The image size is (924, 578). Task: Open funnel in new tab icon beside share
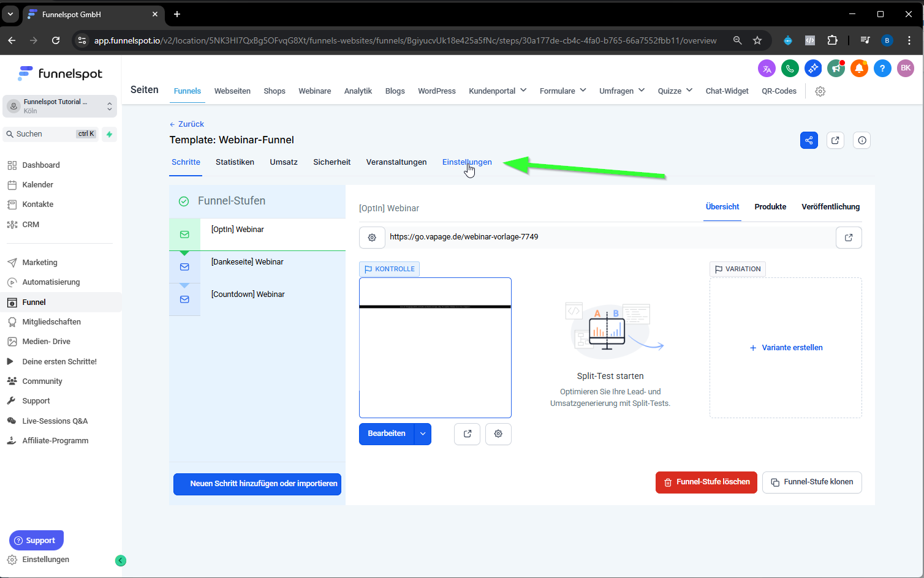tap(835, 140)
